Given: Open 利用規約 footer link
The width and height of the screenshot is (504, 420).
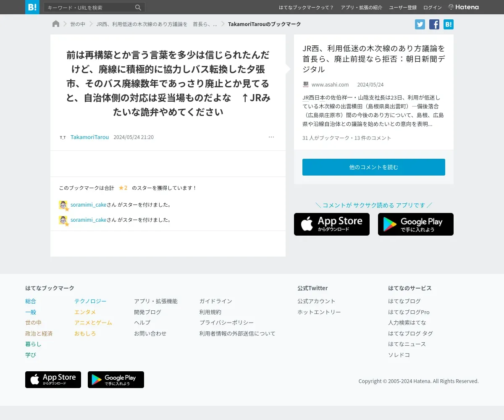Looking at the screenshot, I should tap(210, 312).
